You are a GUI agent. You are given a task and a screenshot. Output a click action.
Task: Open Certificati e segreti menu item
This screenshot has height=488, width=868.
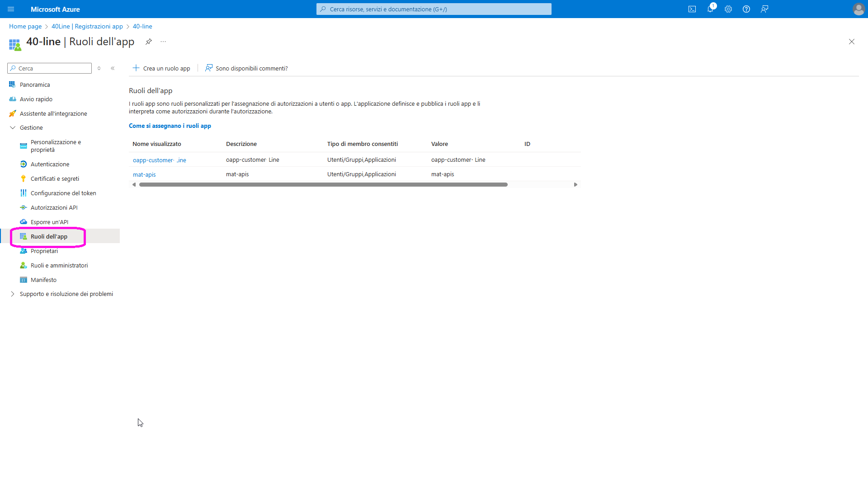[55, 179]
